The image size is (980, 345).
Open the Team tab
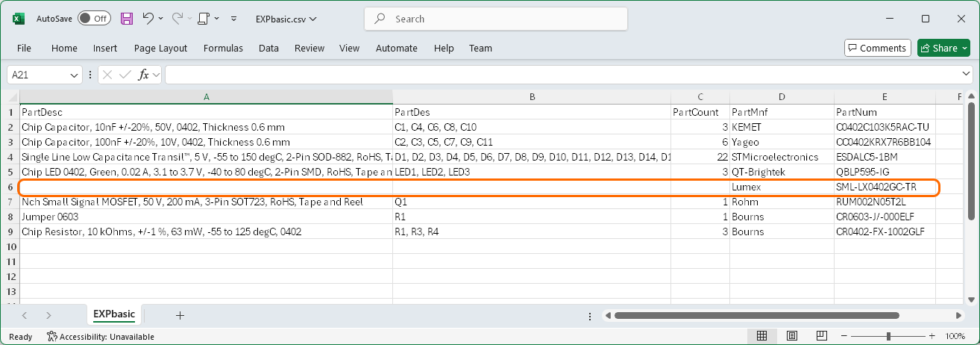click(480, 48)
